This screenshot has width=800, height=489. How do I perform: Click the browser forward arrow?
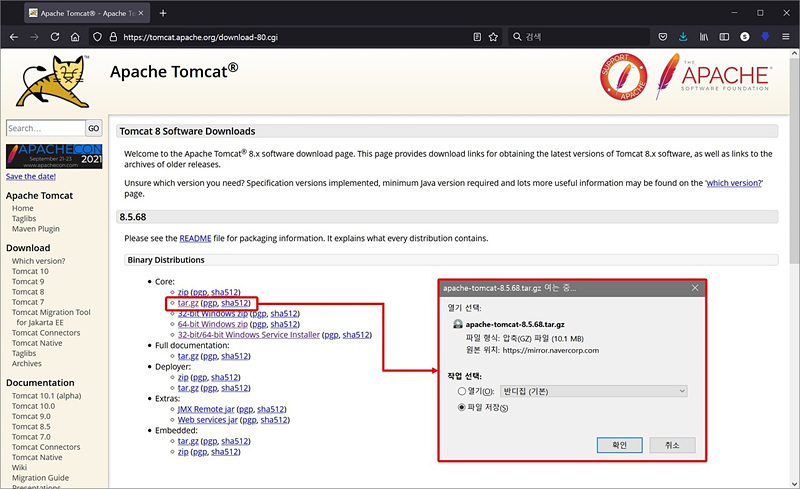[x=34, y=37]
